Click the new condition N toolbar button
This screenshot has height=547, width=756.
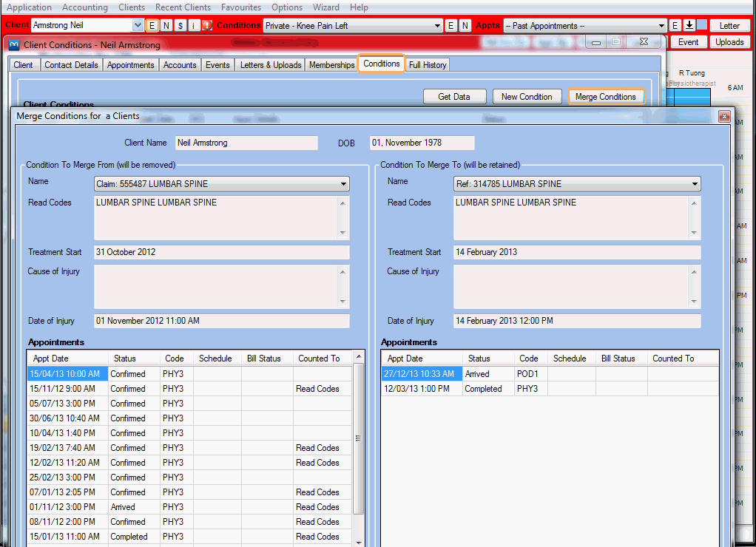(x=465, y=26)
